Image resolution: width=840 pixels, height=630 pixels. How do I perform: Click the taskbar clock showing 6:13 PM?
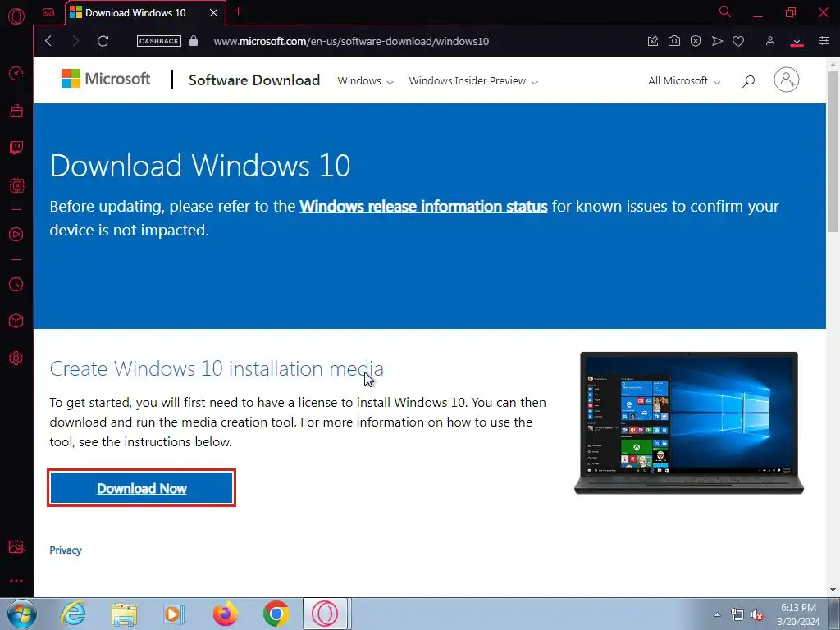(798, 614)
